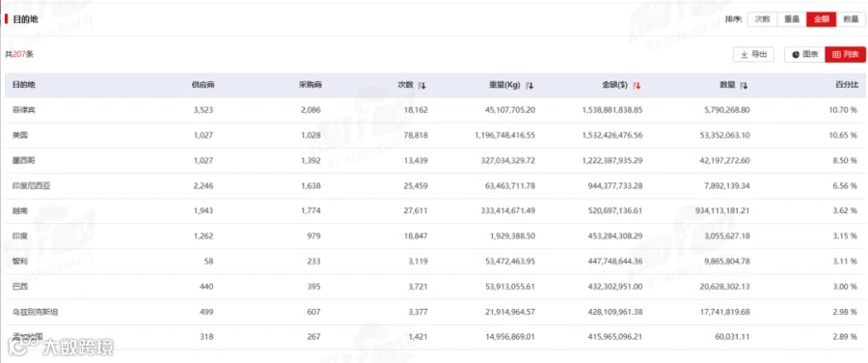Click the 采购商 column header
This screenshot has height=363, width=868.
[x=310, y=85]
